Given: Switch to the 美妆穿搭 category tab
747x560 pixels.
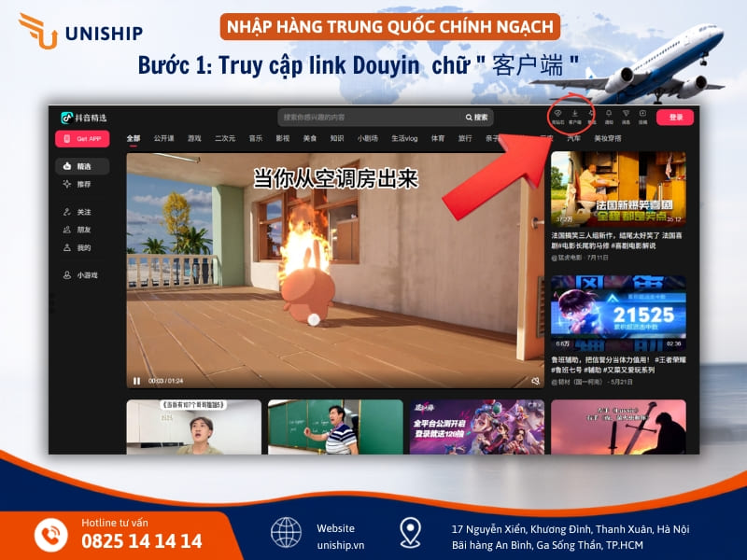Looking at the screenshot, I should coord(608,138).
